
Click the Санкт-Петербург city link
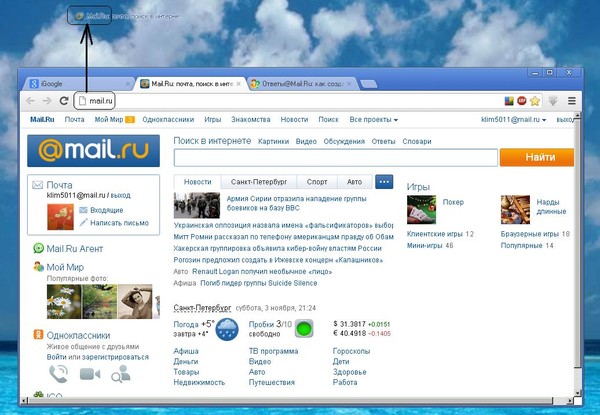[202, 308]
